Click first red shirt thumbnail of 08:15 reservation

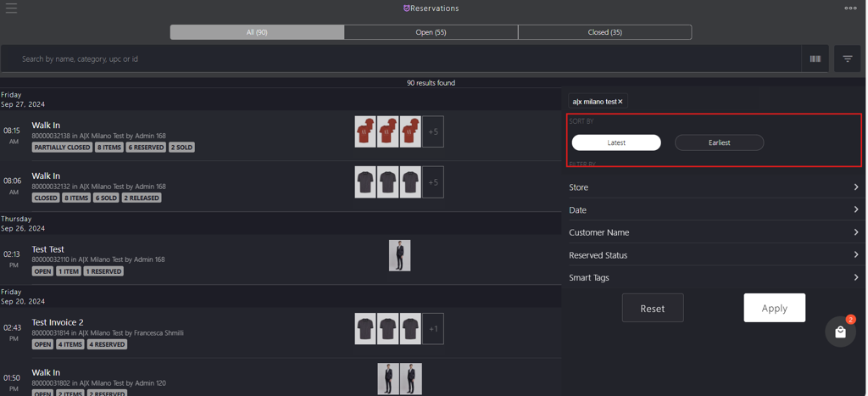click(x=365, y=131)
